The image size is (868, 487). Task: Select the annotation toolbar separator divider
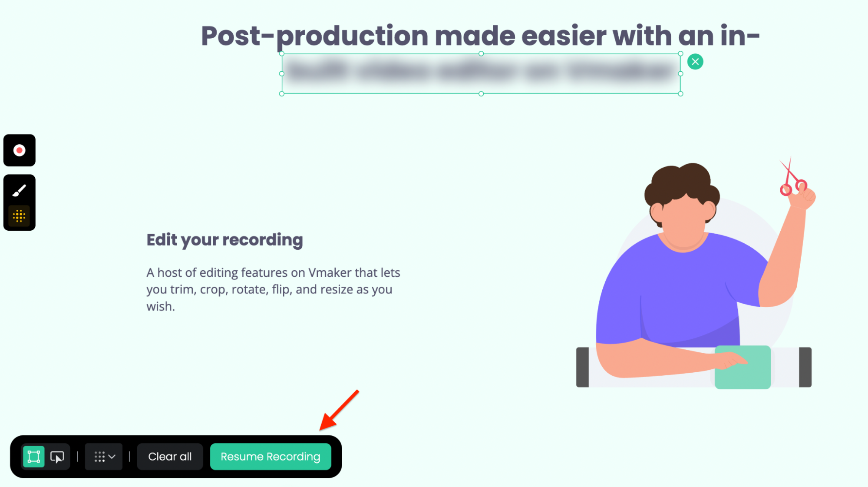[x=77, y=457]
